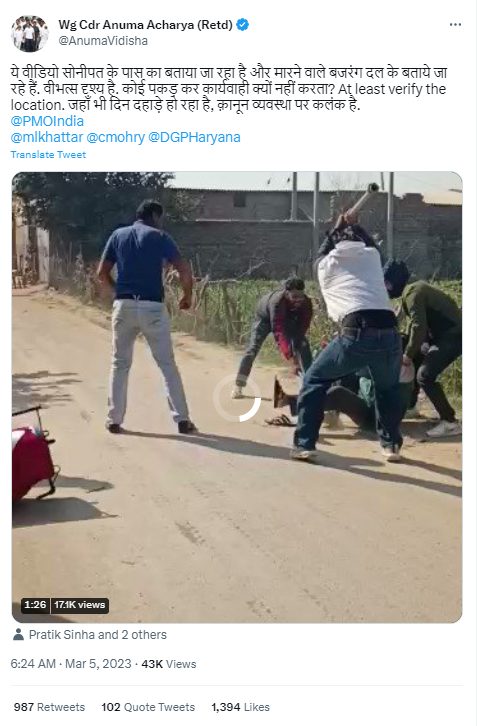Screen dimensions: 477x726
Task: Click the 1:26 video duration badge
Action: click(x=35, y=605)
